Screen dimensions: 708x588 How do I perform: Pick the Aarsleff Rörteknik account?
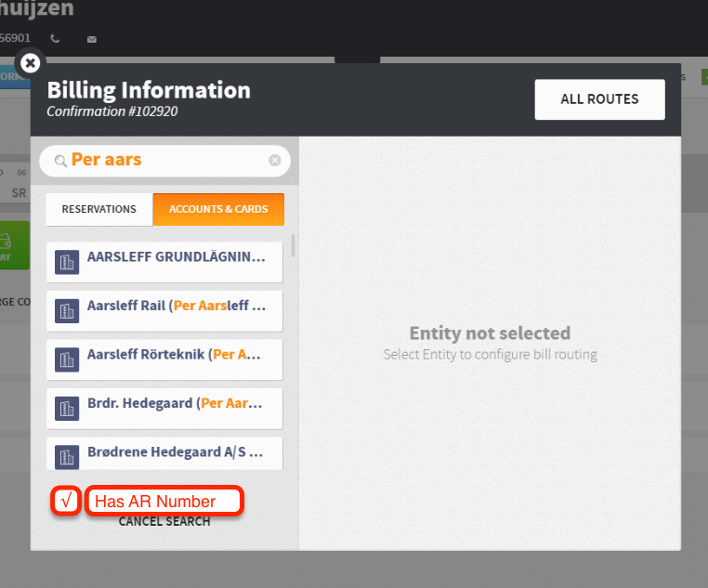click(164, 359)
